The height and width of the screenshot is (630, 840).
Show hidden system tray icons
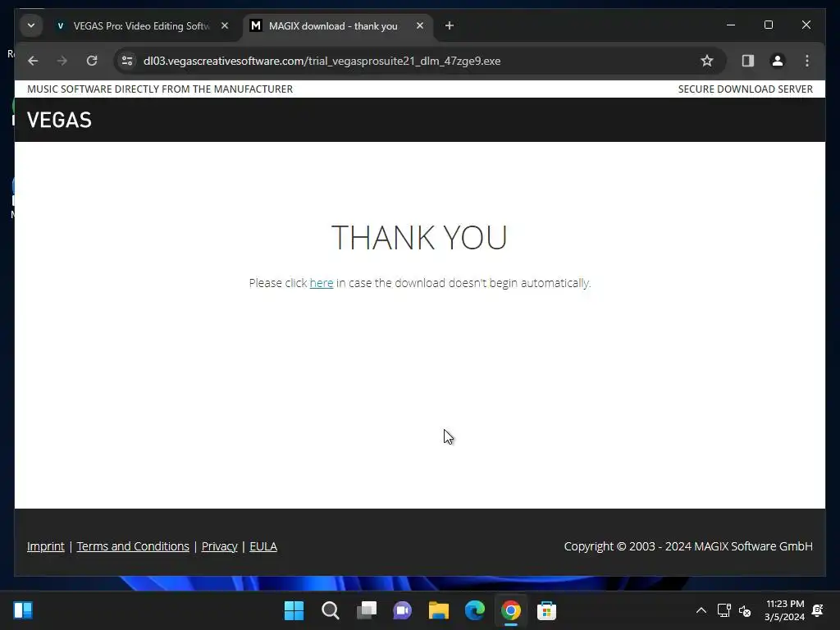(701, 610)
